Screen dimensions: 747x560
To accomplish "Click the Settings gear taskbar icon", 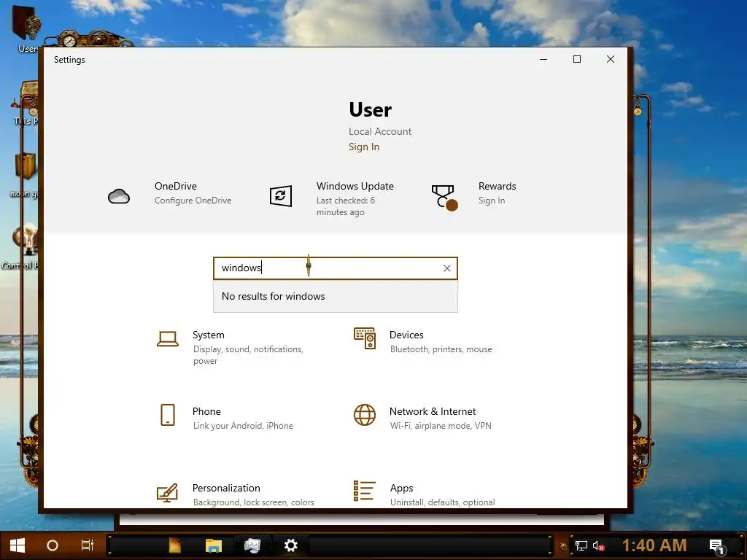I will (x=290, y=545).
